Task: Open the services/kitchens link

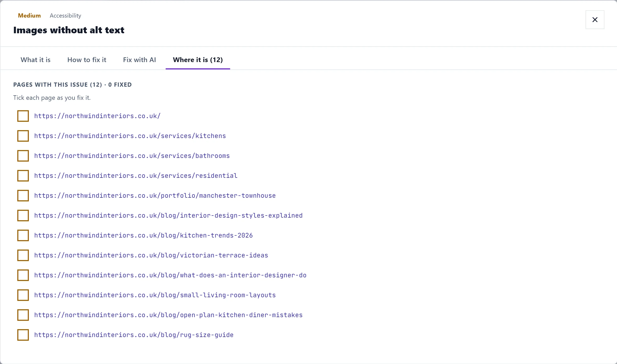Action: 130,136
